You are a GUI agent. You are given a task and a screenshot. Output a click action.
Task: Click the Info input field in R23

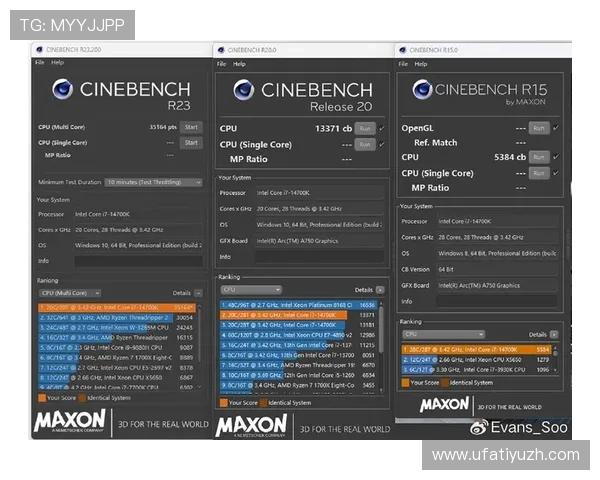coord(138,261)
